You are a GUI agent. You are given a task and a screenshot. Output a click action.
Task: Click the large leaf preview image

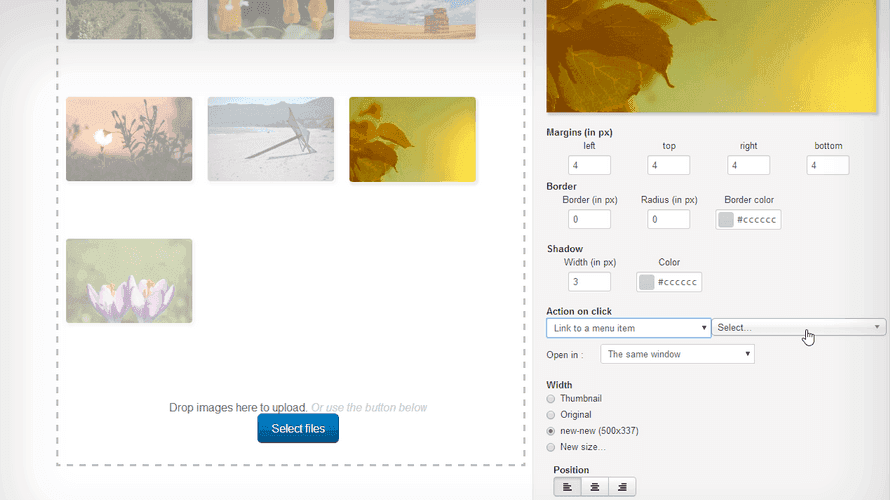(716, 55)
